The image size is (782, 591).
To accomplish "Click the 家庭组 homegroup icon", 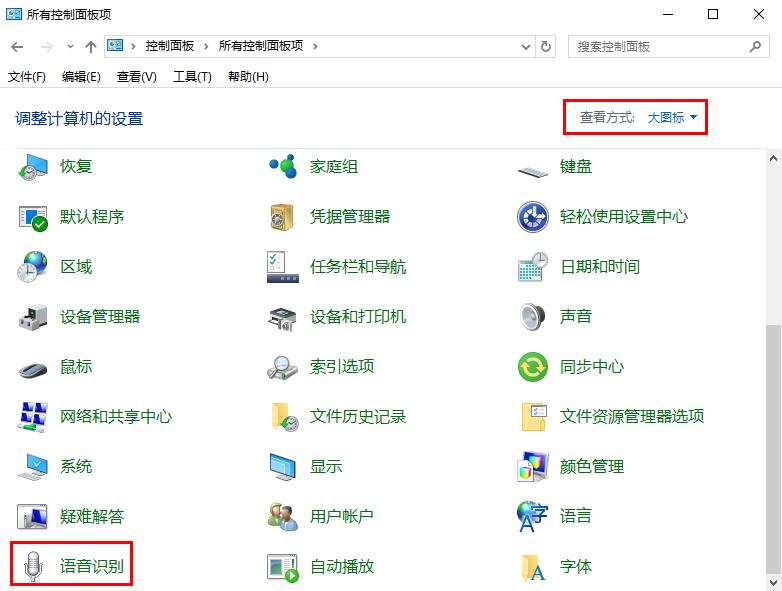I will [x=283, y=167].
